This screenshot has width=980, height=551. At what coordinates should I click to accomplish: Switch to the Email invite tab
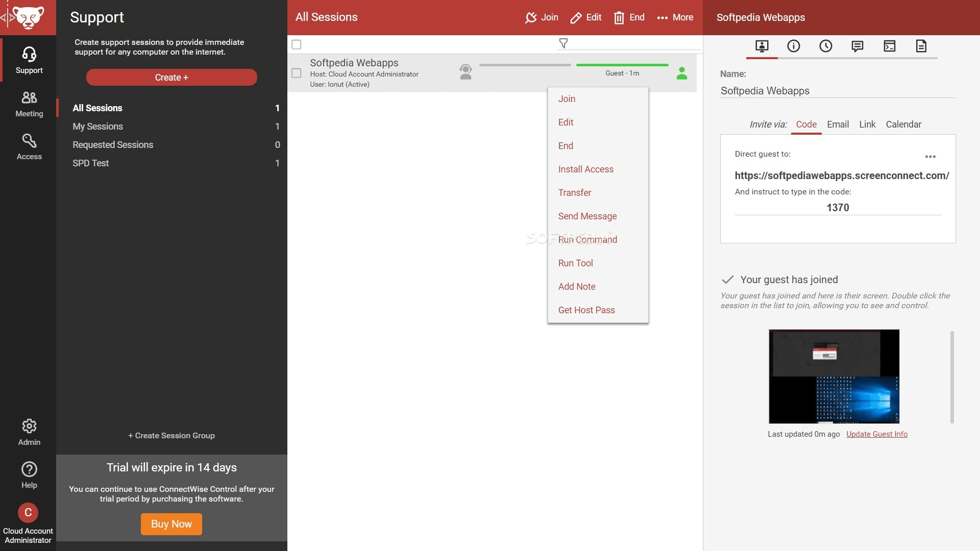click(838, 124)
